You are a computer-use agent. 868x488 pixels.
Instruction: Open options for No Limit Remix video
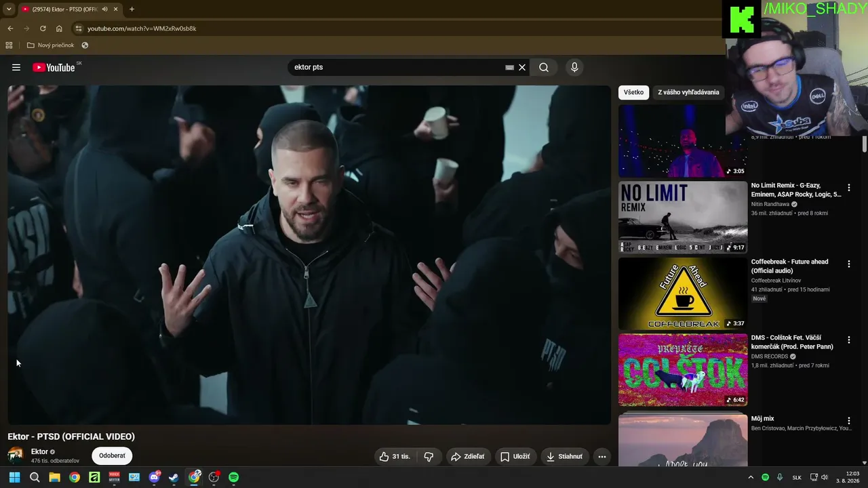click(x=848, y=188)
